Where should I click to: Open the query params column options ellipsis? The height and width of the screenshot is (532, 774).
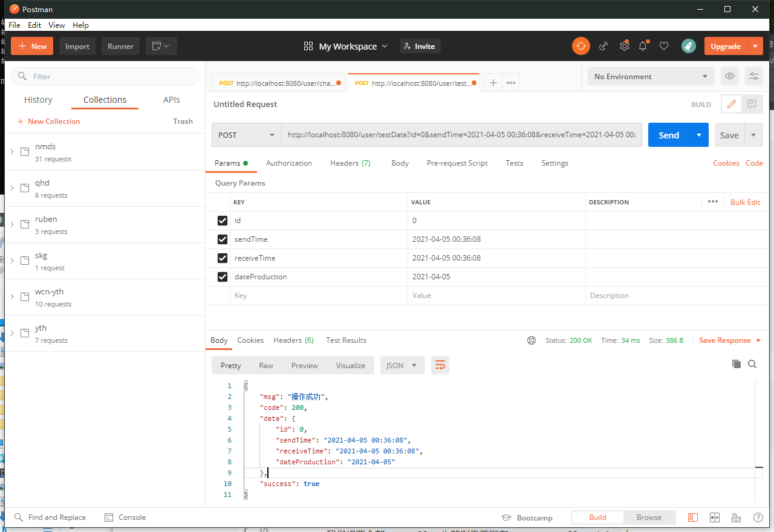coord(713,202)
